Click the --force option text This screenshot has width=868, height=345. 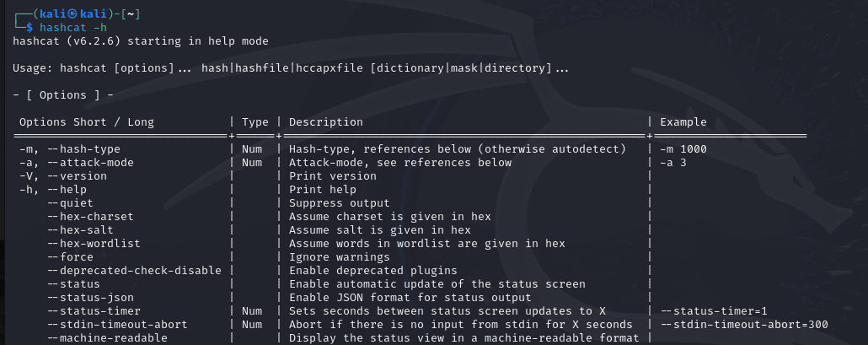(x=70, y=257)
